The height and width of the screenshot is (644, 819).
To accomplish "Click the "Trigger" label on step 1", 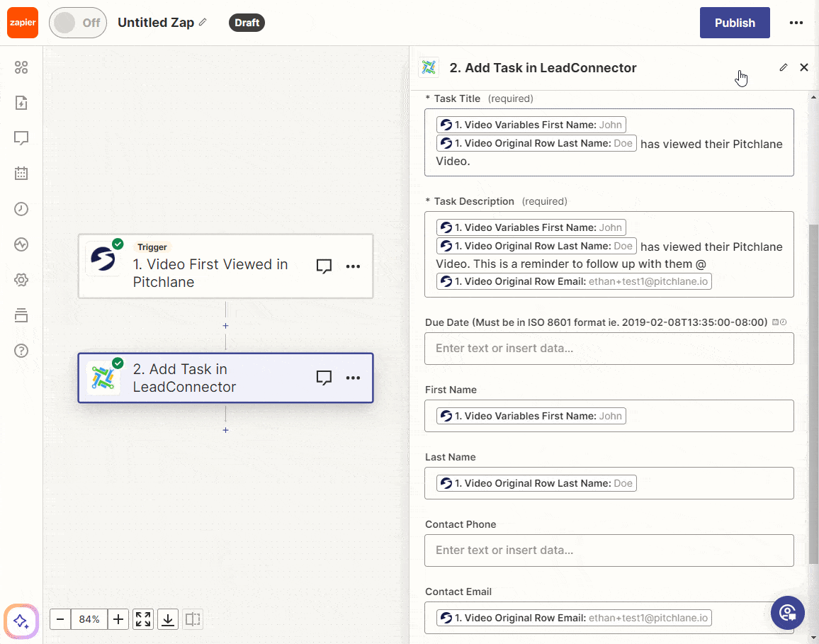I will [x=152, y=247].
